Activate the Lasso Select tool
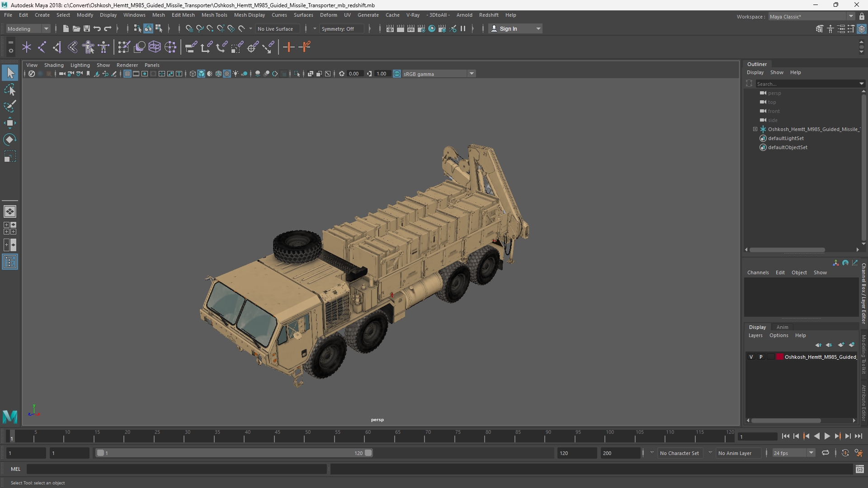The width and height of the screenshot is (868, 488). pyautogui.click(x=10, y=89)
